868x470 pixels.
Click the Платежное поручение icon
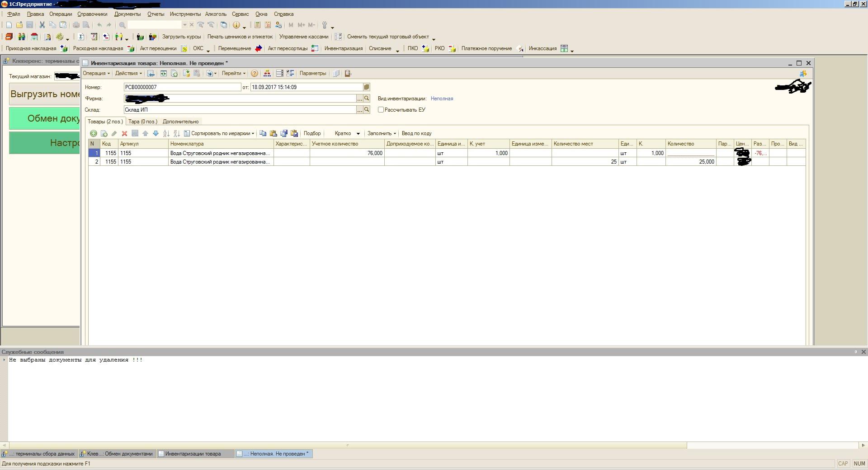coord(520,48)
